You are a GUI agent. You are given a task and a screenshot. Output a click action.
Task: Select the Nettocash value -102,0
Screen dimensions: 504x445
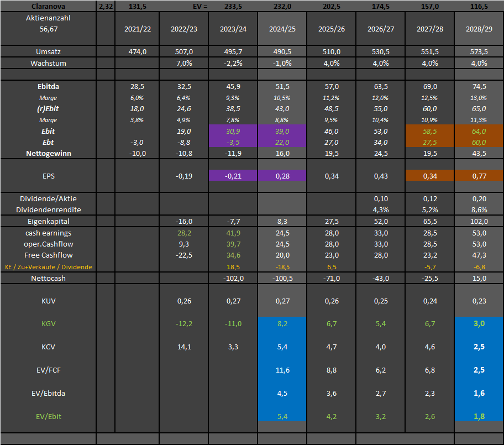(x=233, y=278)
